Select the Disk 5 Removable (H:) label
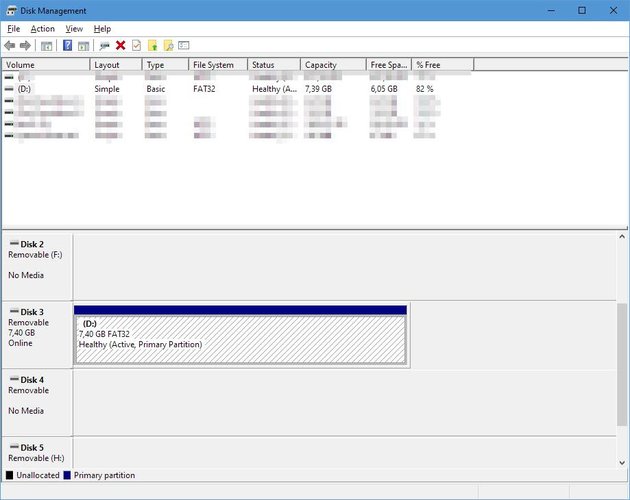 coord(37,453)
